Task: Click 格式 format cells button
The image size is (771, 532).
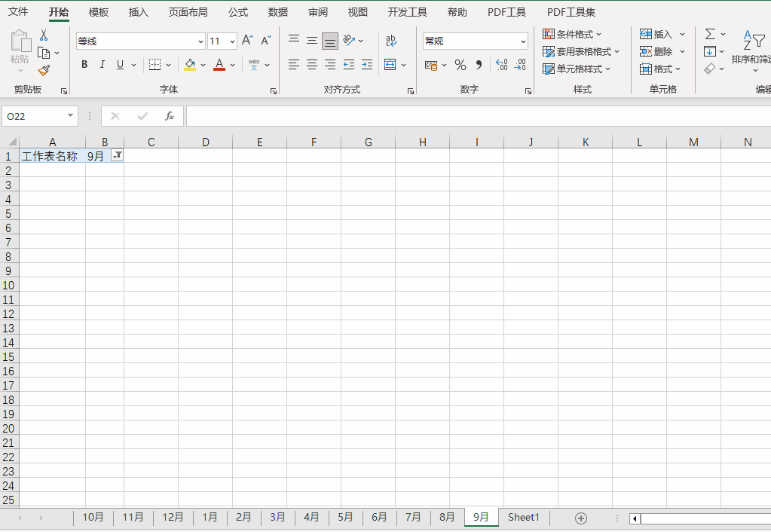Action: (660, 69)
